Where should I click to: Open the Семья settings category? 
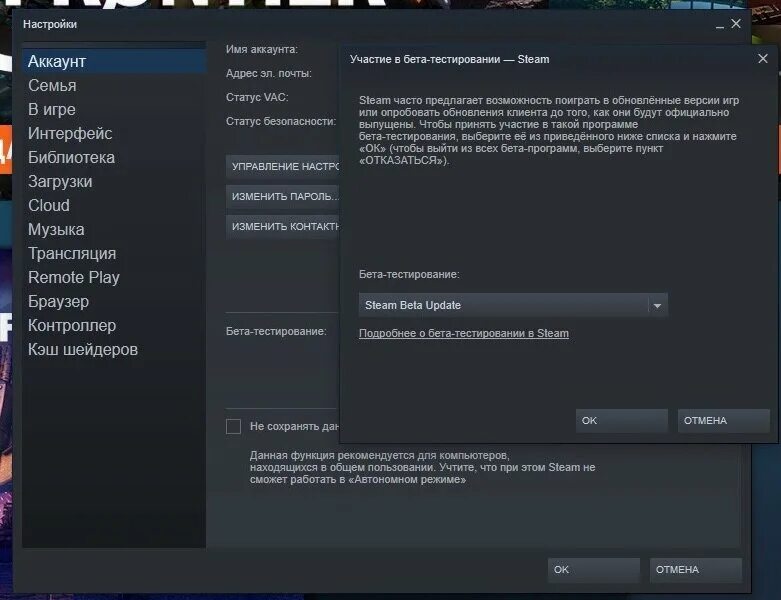(114, 85)
